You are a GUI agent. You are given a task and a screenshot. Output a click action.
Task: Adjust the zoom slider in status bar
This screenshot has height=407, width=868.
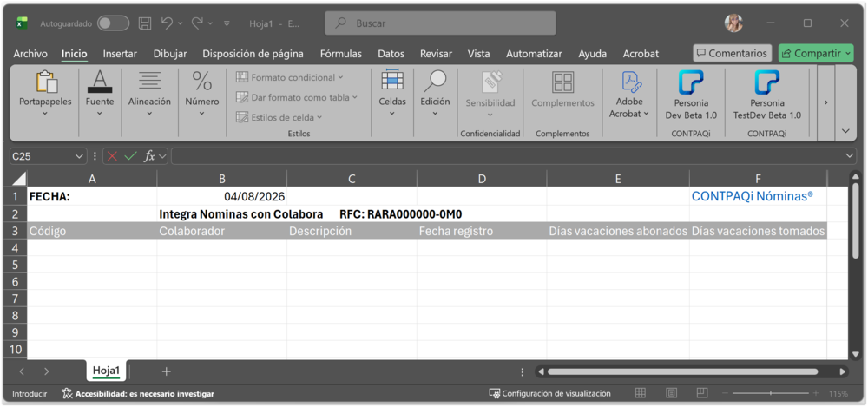coord(771,393)
